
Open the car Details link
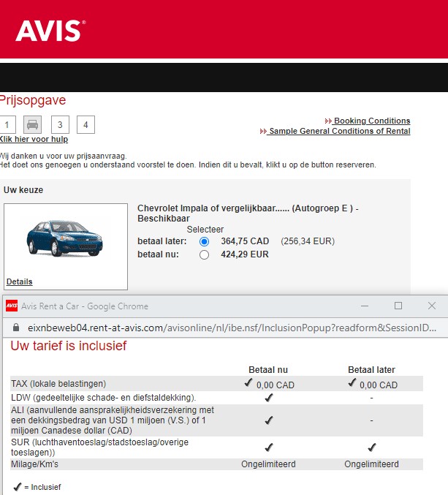[x=19, y=281]
